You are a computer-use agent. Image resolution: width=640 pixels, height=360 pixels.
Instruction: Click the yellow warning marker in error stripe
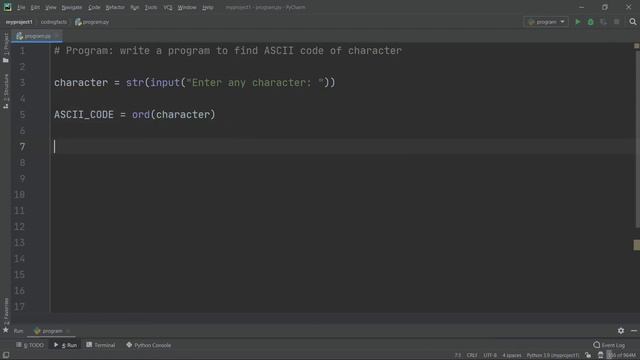pyautogui.click(x=637, y=245)
